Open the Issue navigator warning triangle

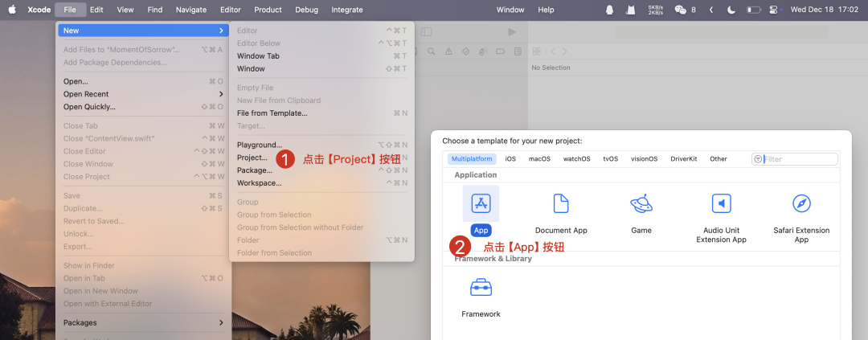point(448,51)
